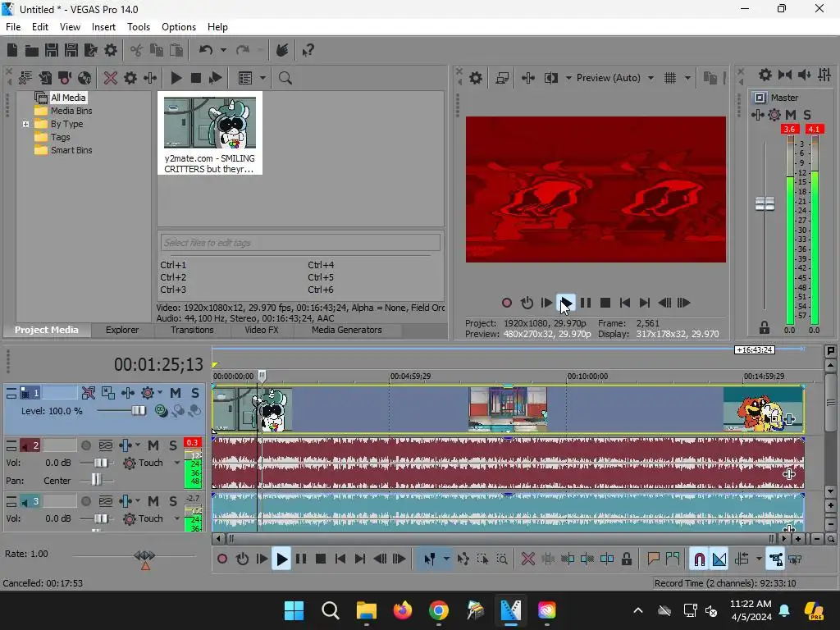Stop preview in Project Media panel
840x630 pixels.
coord(195,78)
